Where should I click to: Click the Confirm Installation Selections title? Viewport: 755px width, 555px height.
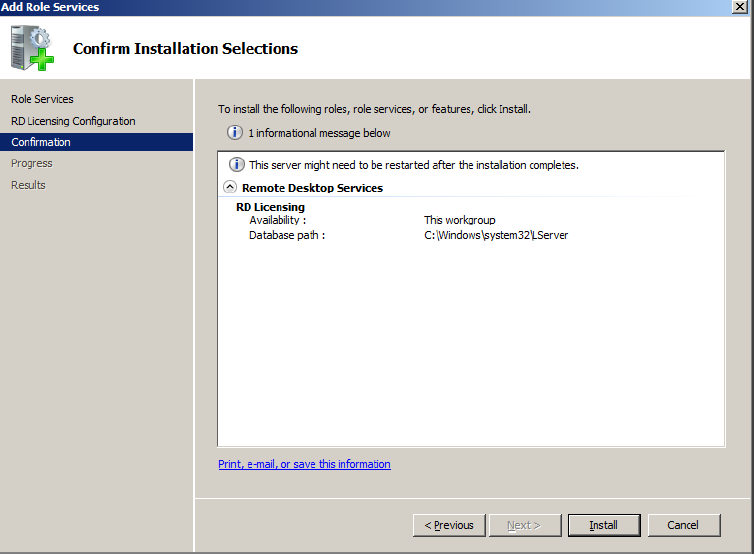pos(185,49)
